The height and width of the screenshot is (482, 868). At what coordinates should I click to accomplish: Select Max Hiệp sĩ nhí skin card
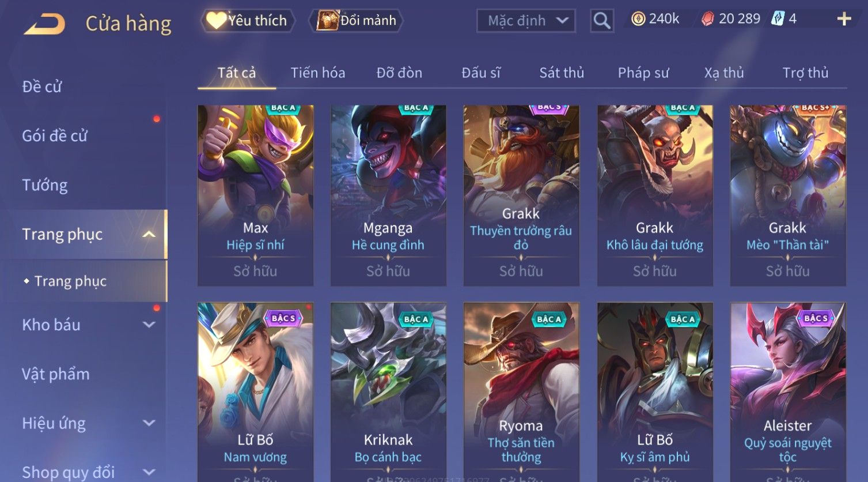(x=255, y=195)
